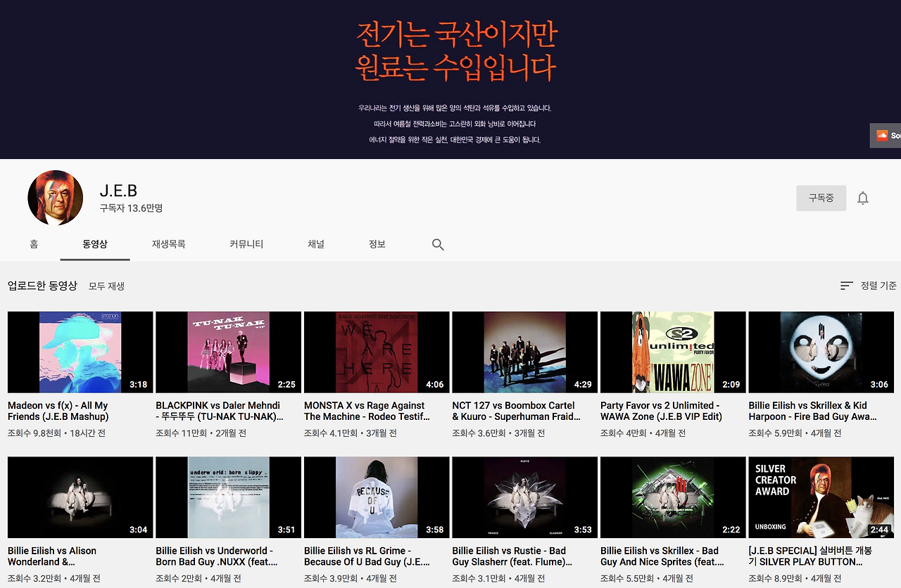Play the BLACKPINK TU-NAK TU-NAK video

pyautogui.click(x=228, y=352)
